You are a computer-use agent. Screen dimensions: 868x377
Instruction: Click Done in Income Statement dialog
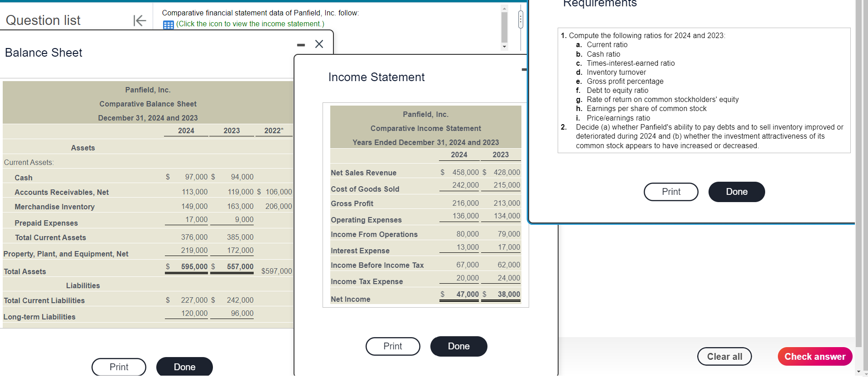(458, 346)
